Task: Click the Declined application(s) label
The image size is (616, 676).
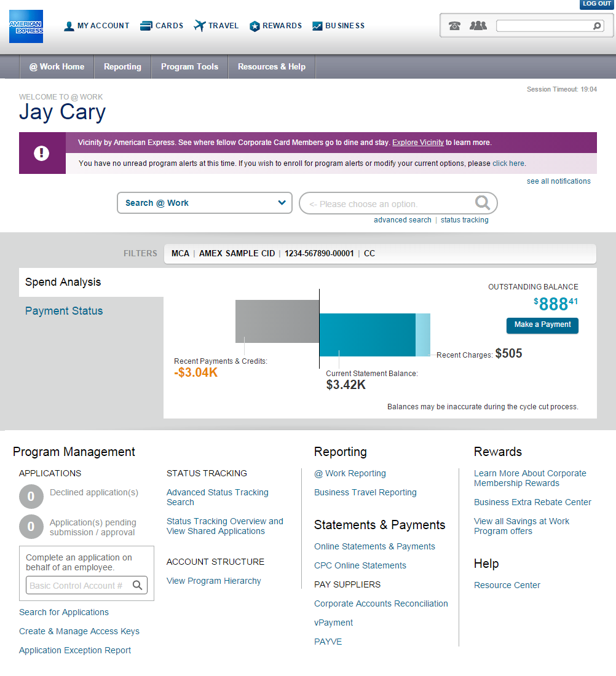Action: (x=94, y=492)
